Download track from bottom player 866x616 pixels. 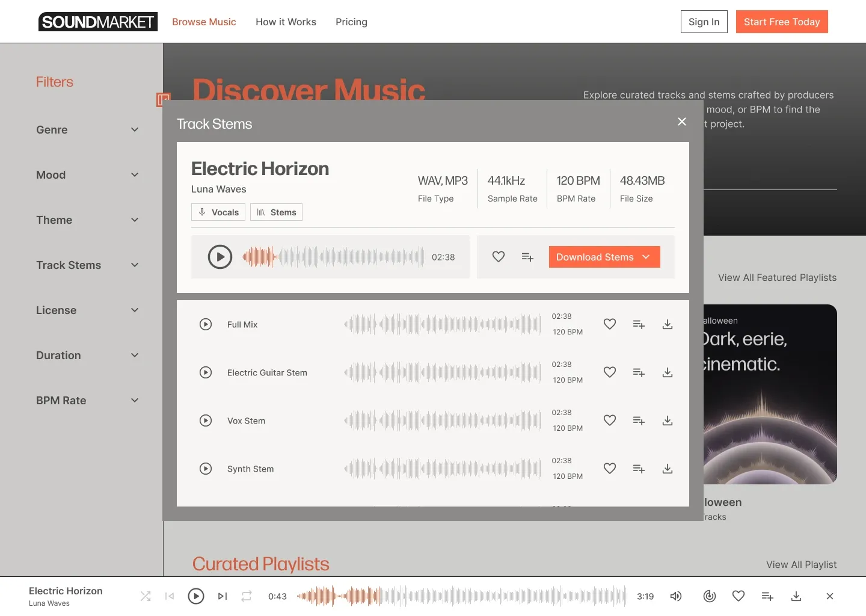click(x=796, y=596)
